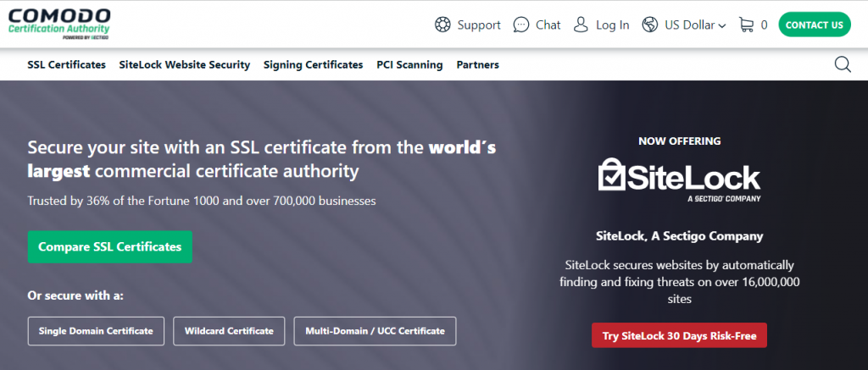Open the SSL Certificates menu
This screenshot has height=370, width=868.
(x=66, y=64)
